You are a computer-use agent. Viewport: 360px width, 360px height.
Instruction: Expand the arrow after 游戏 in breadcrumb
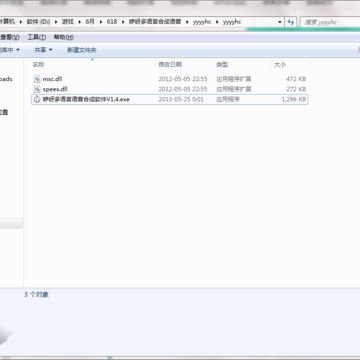click(79, 22)
